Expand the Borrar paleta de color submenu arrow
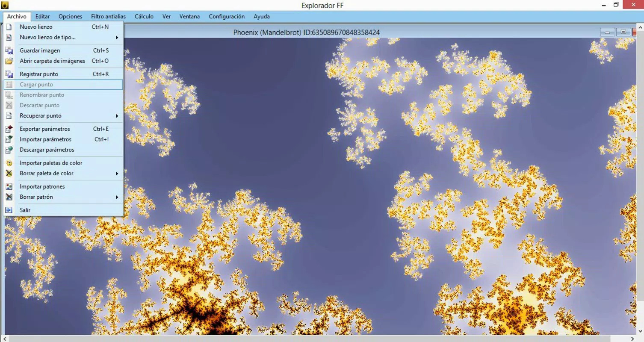 [x=117, y=173]
